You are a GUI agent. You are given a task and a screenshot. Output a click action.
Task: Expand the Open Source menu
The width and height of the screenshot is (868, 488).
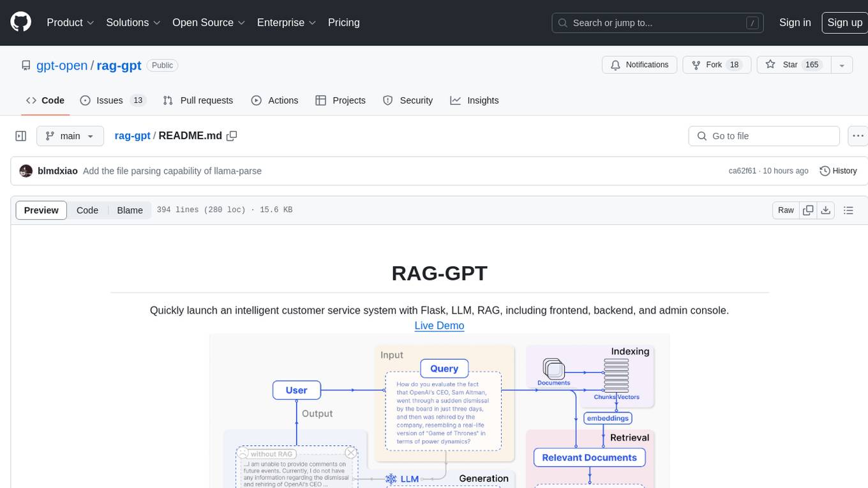pyautogui.click(x=209, y=22)
